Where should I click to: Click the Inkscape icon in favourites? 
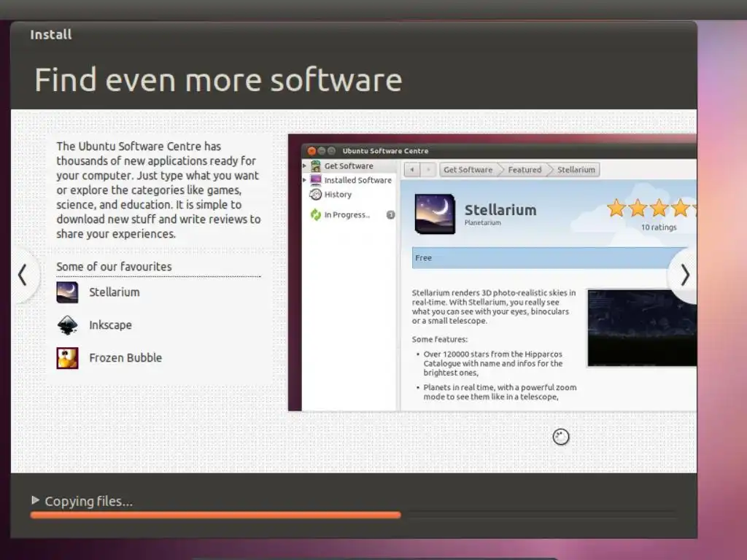(67, 325)
